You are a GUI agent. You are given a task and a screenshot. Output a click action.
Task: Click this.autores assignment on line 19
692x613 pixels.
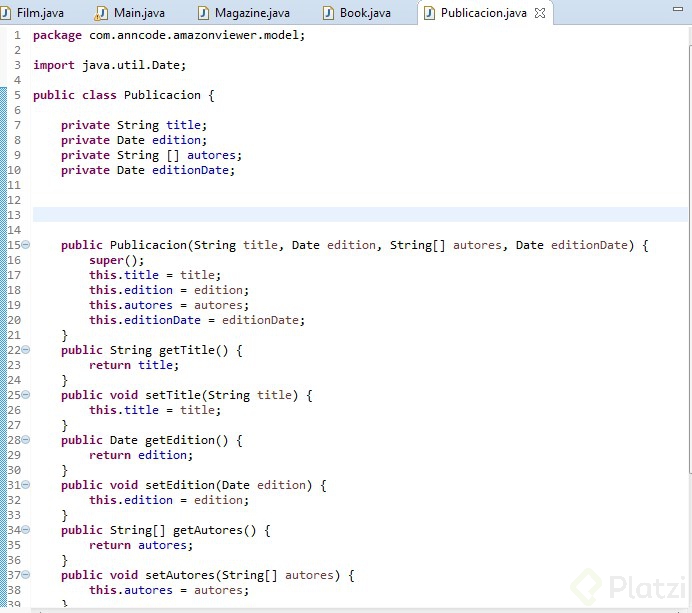(169, 305)
